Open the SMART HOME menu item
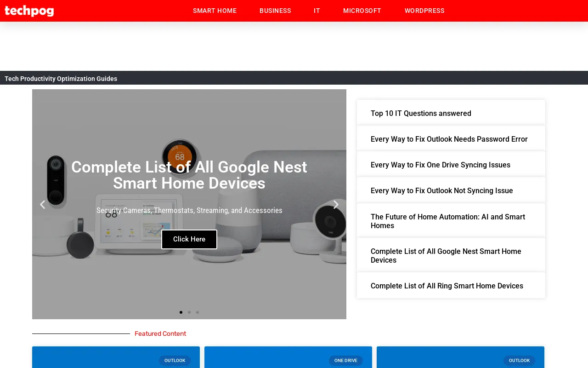The height and width of the screenshot is (368, 588). [x=215, y=11]
